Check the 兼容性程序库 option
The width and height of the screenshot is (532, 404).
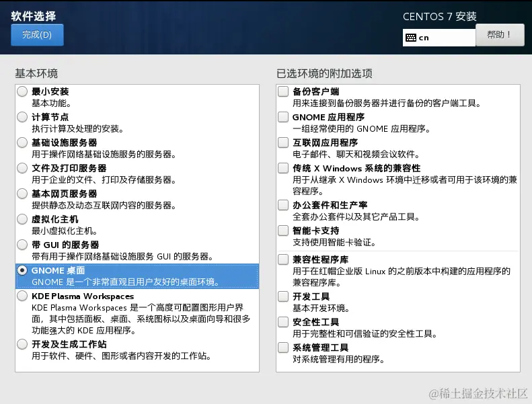click(x=283, y=259)
